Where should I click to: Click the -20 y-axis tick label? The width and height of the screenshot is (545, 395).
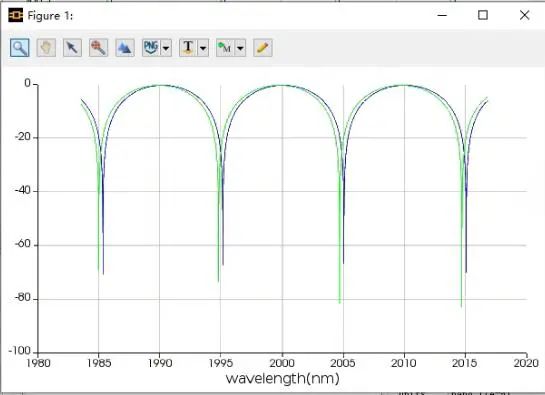[x=23, y=137]
